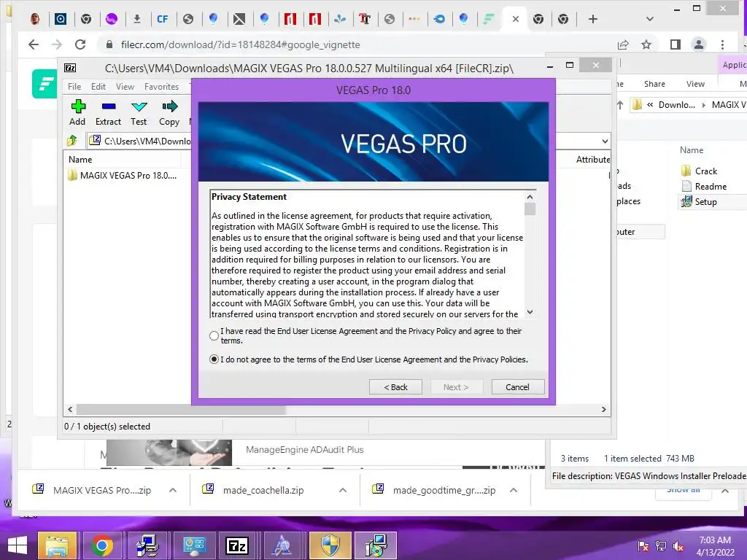Expand the 7-Zip address path dropdown

coord(605,141)
